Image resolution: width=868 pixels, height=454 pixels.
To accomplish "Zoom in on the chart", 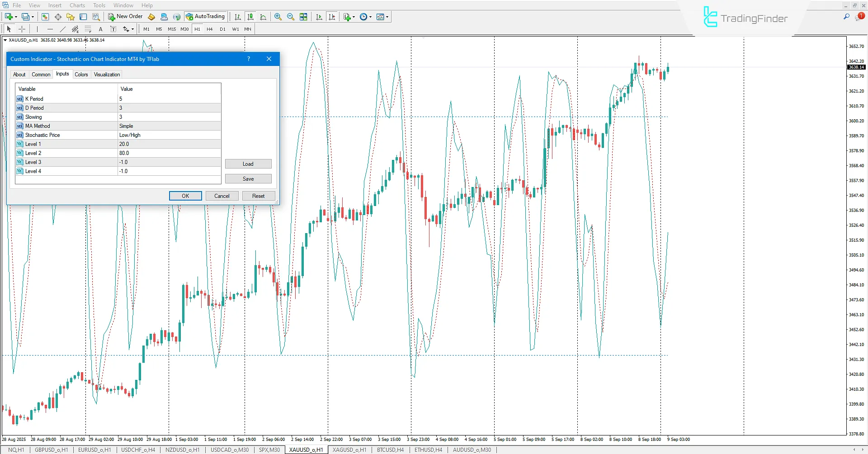I will pos(278,17).
